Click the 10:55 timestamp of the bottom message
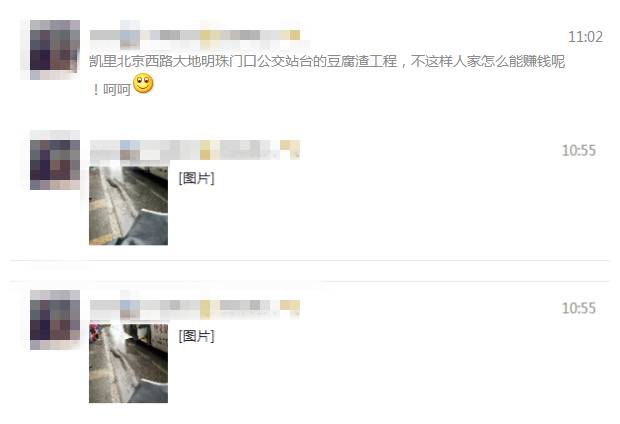Viewport: 620px width, 424px height. 579,308
